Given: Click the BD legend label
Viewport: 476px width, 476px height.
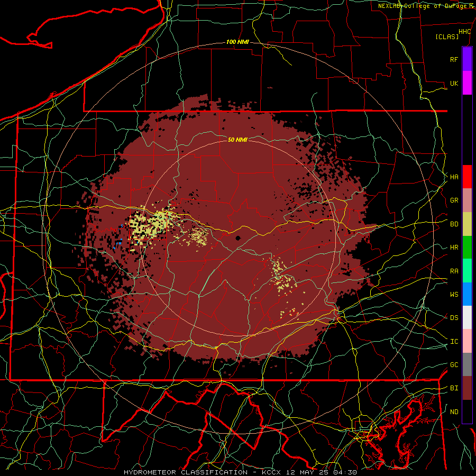Looking at the screenshot, I should pyautogui.click(x=454, y=224).
